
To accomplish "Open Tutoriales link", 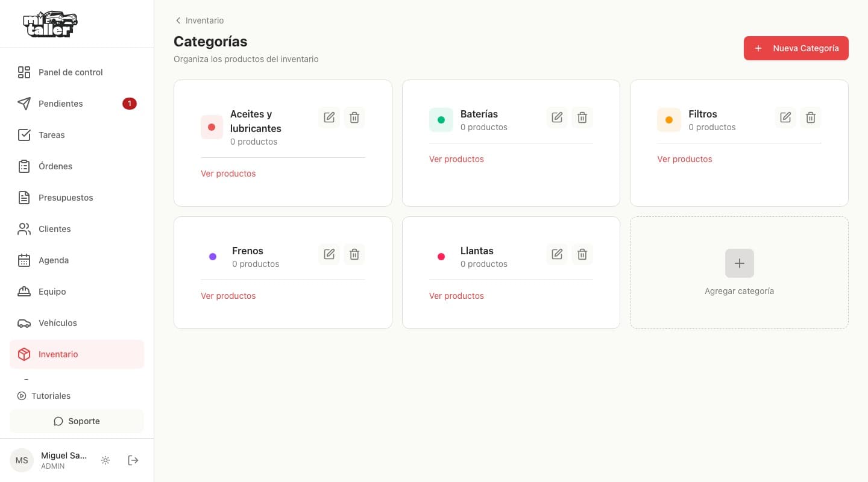I will (44, 396).
